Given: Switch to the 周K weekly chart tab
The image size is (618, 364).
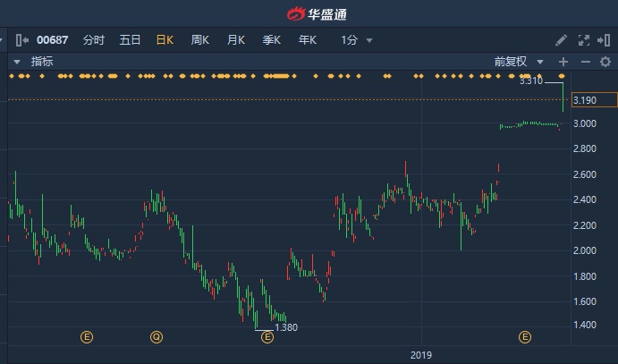Looking at the screenshot, I should coord(199,40).
